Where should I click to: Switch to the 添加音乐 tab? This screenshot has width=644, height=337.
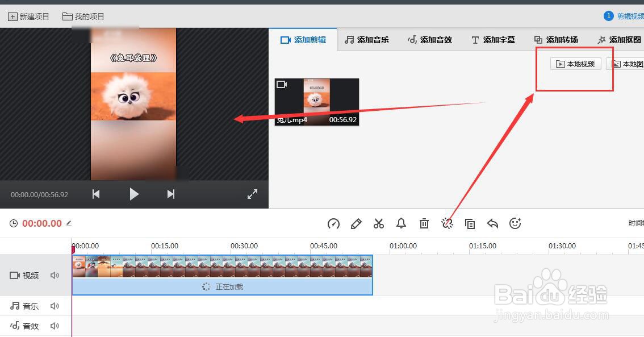(367, 40)
